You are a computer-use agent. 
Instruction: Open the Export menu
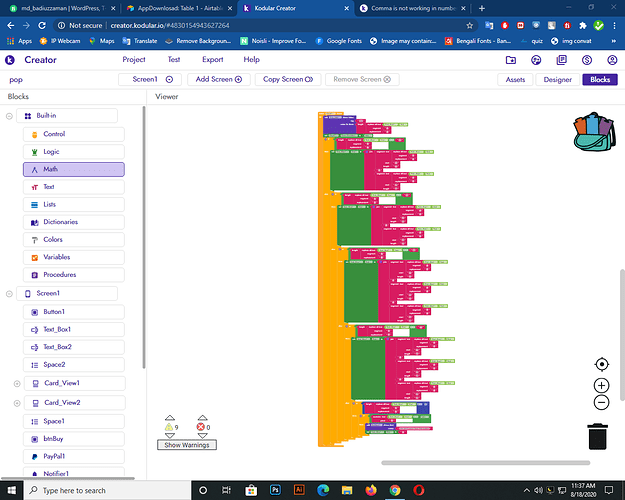click(212, 60)
